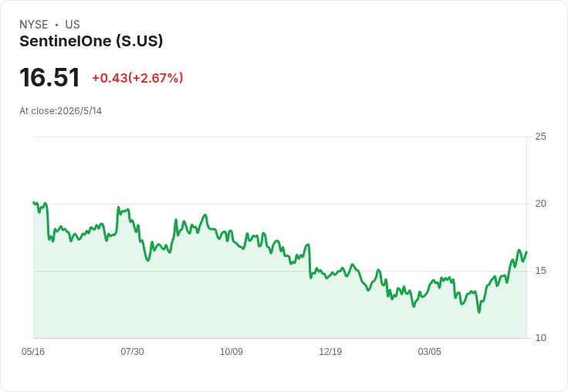Click the 03/05 date axis label
568x392 pixels.
tap(429, 351)
